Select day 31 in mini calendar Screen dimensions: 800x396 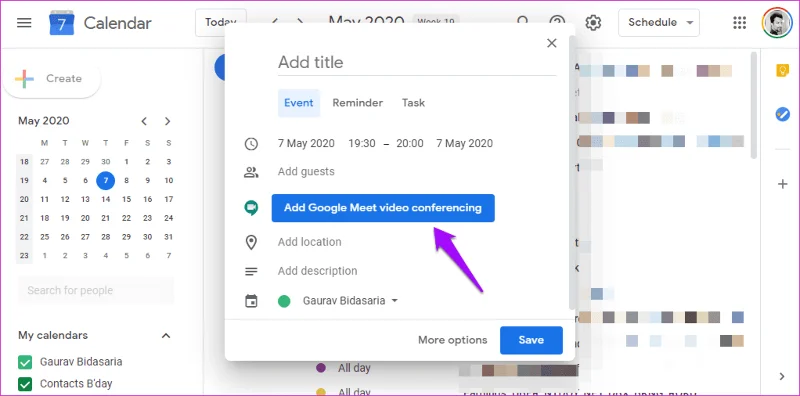tap(168, 237)
